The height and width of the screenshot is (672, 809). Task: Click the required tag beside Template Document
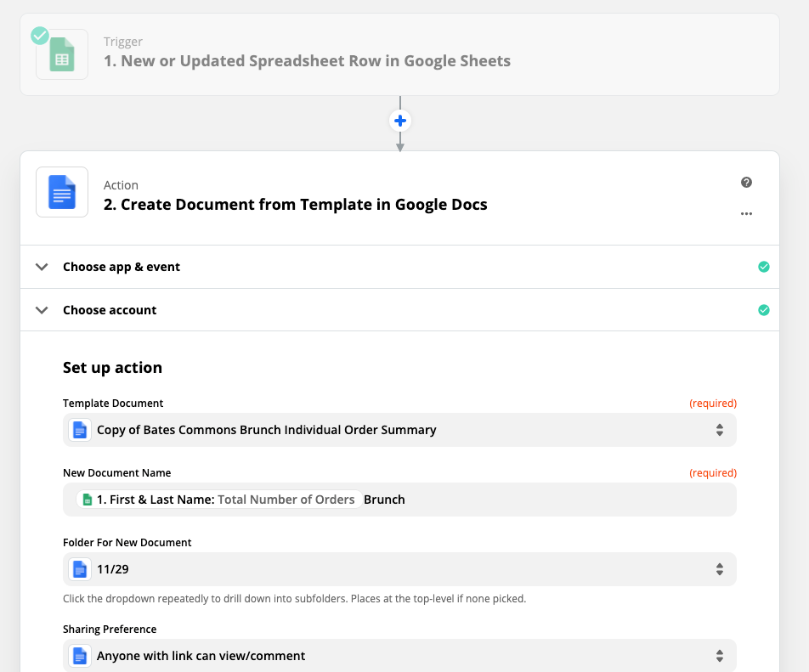[x=712, y=404]
